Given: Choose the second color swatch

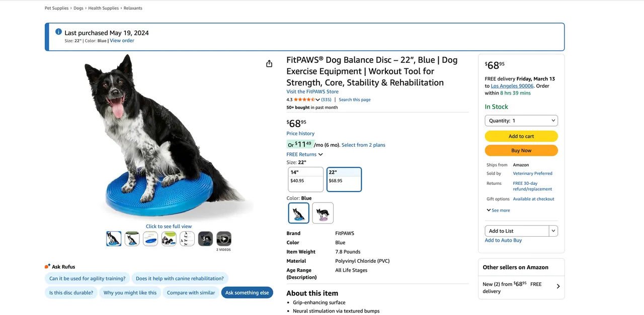Looking at the screenshot, I should tap(323, 213).
